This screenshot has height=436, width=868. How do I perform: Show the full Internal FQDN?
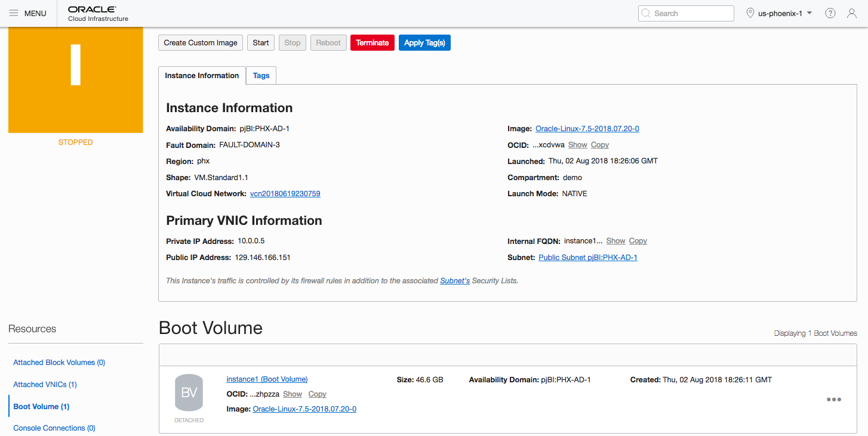pos(615,241)
